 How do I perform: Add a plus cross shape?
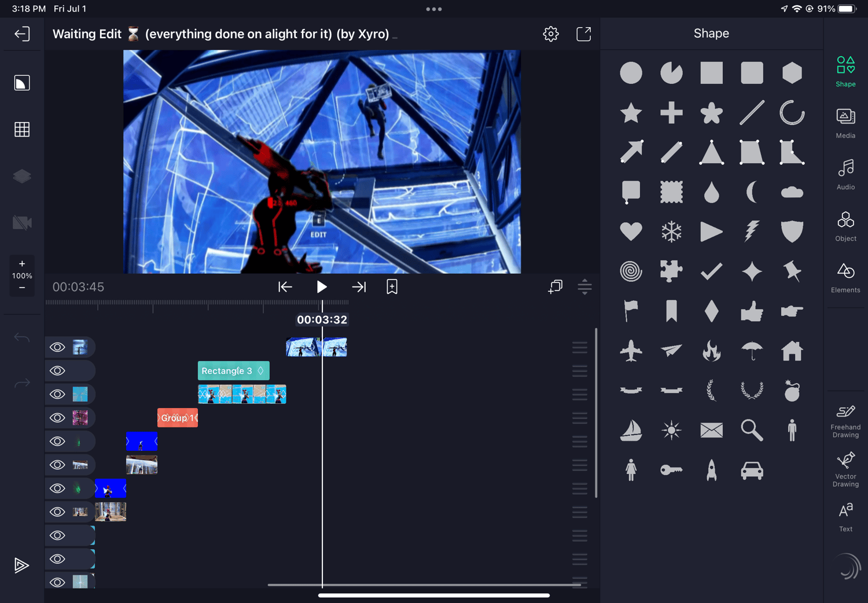point(671,113)
